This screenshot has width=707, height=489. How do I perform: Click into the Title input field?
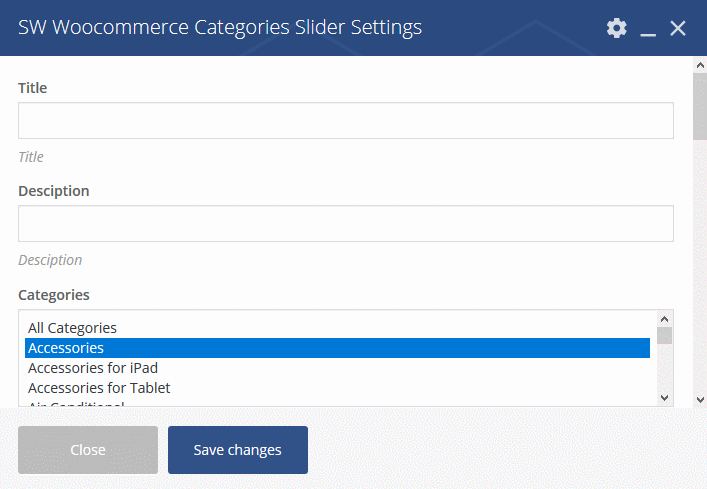coord(346,120)
